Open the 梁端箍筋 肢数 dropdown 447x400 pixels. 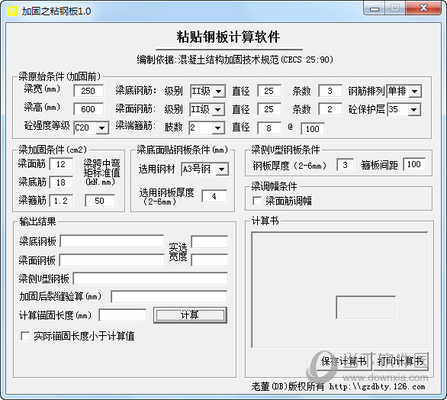(218, 128)
